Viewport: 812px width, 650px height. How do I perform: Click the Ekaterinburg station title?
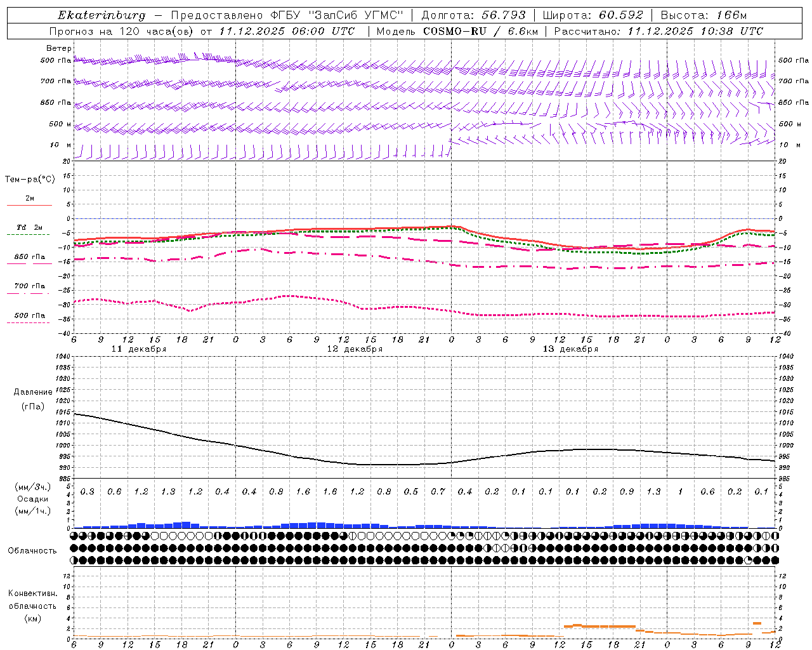(101, 15)
